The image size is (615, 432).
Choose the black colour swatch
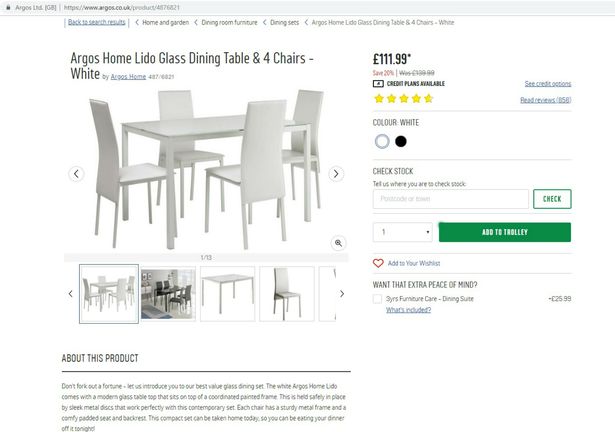click(x=400, y=141)
